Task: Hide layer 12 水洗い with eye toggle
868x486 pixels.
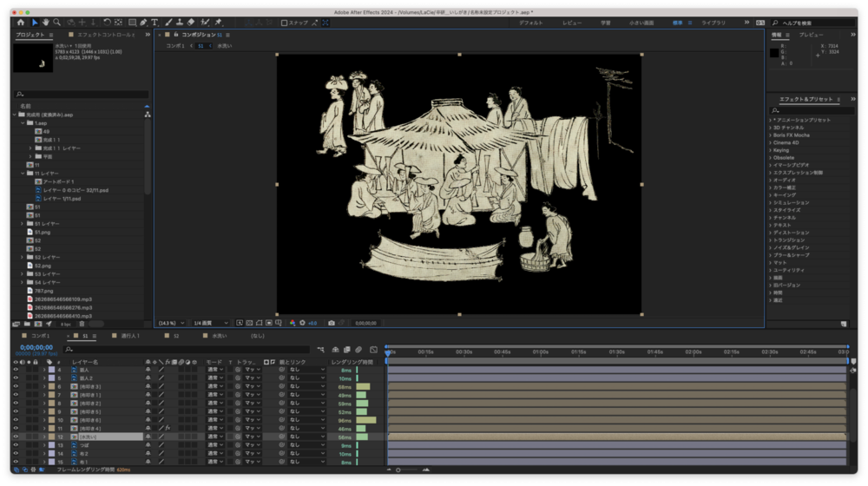Action: tap(15, 437)
